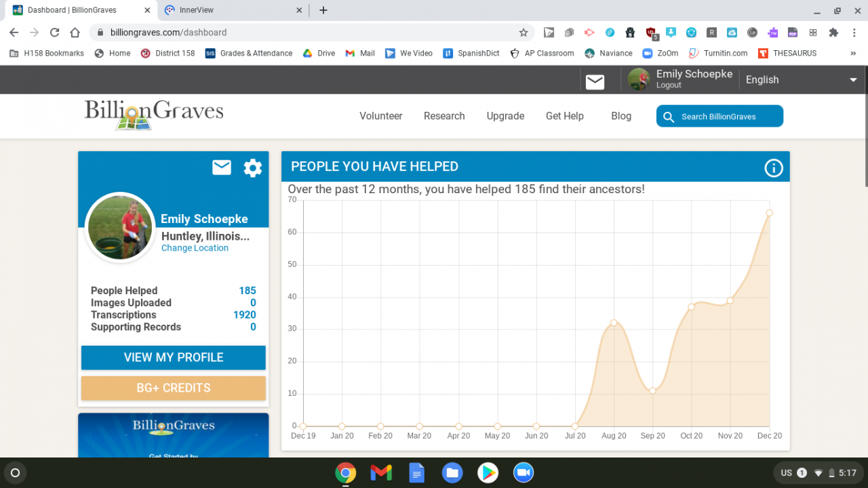868x488 pixels.
Task: Open Play Store from the shelf
Action: click(488, 472)
